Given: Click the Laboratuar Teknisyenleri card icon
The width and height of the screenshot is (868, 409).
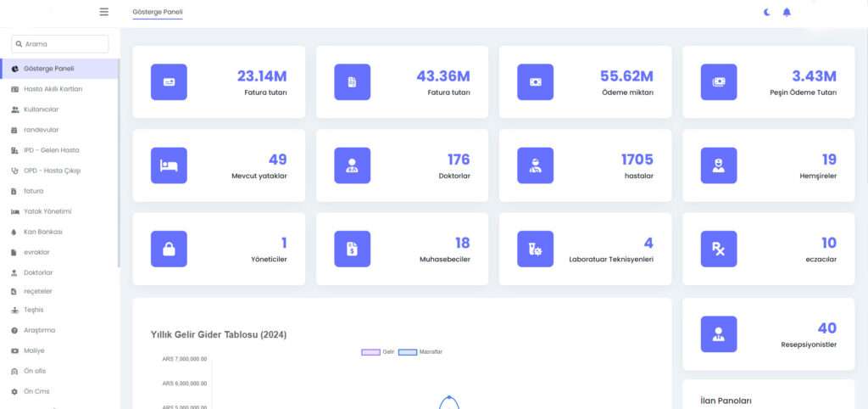Looking at the screenshot, I should tap(535, 249).
